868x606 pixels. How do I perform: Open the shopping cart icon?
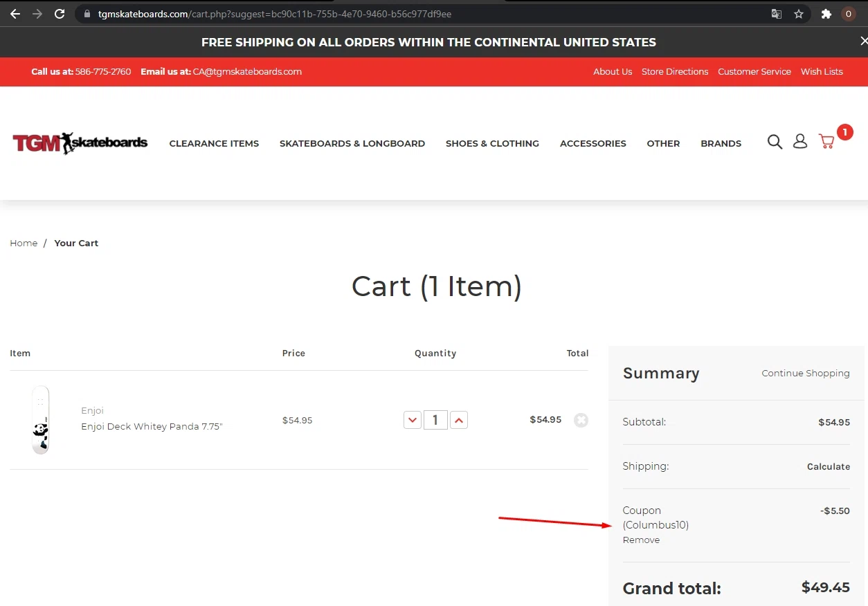(x=826, y=142)
